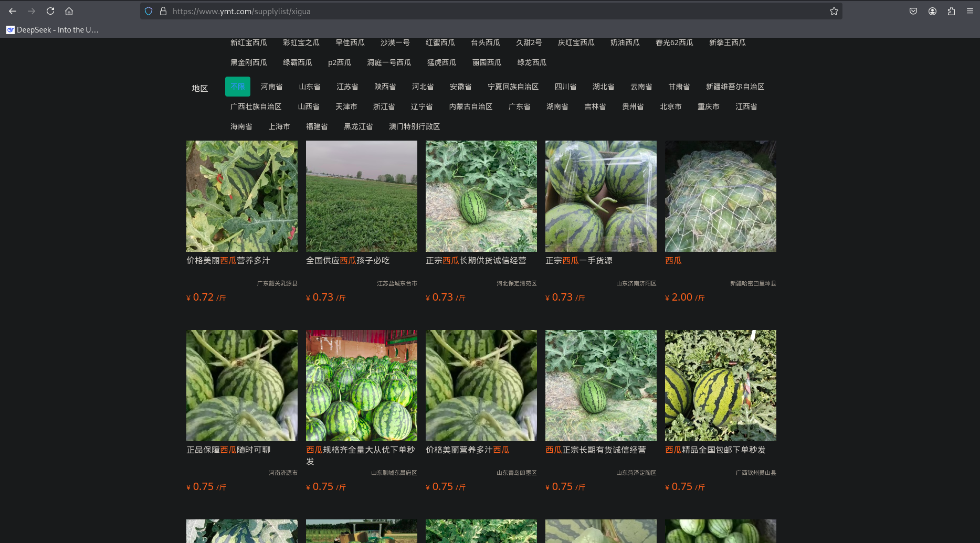Image resolution: width=980 pixels, height=543 pixels.
Task: Select the 黑金刚西瓜 variety
Action: 249,62
